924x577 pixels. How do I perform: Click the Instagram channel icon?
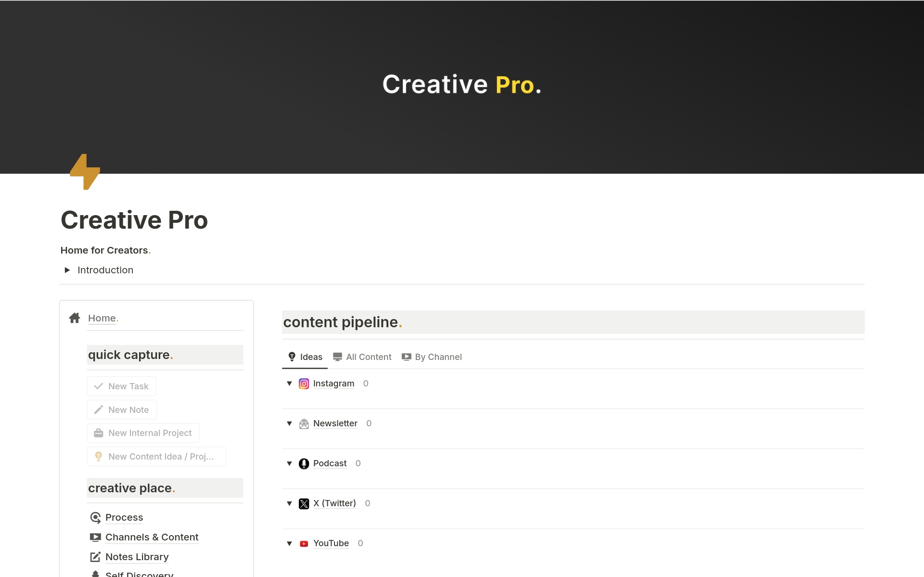(304, 383)
